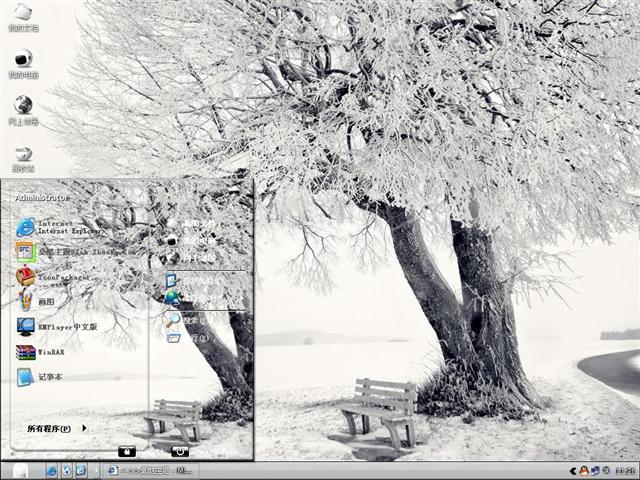The image size is (640, 480).
Task: Click the round tray icon beside the clock
Action: [606, 471]
